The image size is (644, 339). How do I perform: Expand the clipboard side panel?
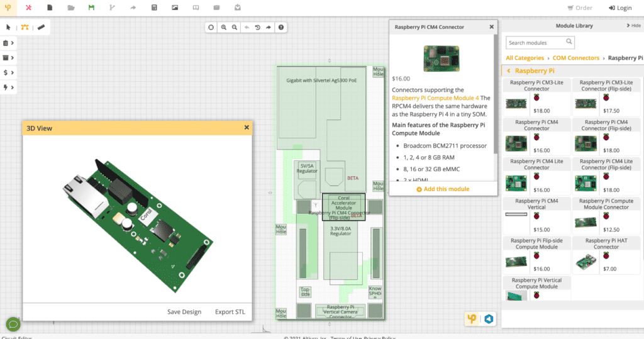8,43
